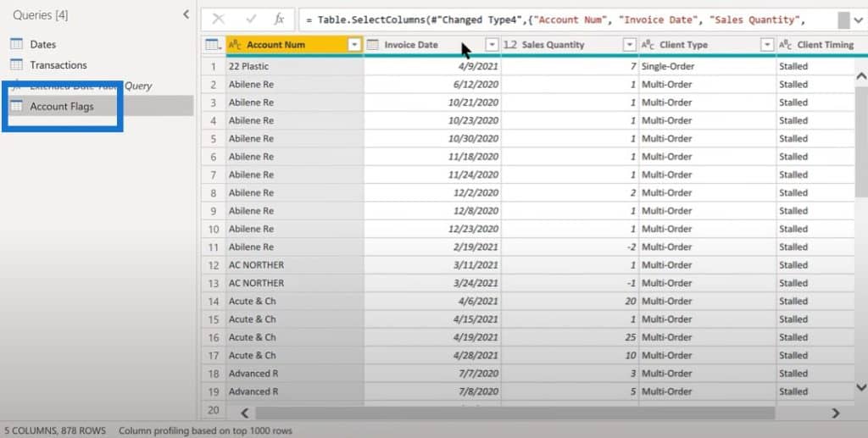Select row number 11
868x438 pixels.
pos(213,247)
